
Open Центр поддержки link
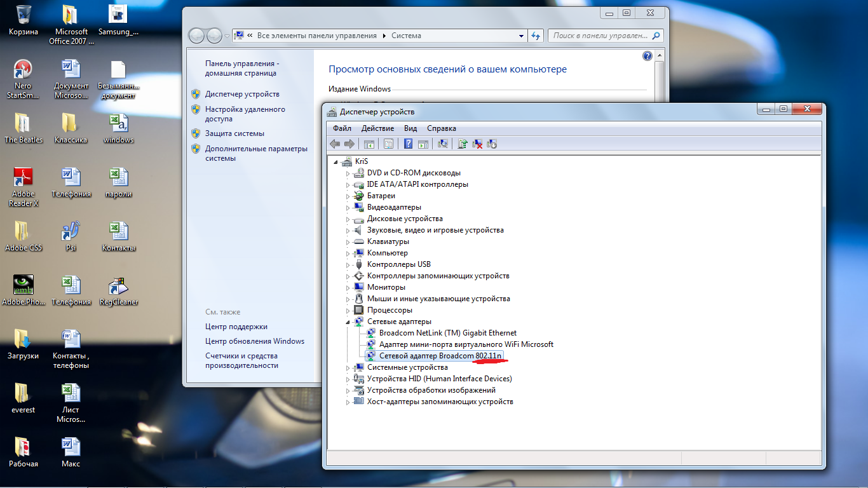236,327
